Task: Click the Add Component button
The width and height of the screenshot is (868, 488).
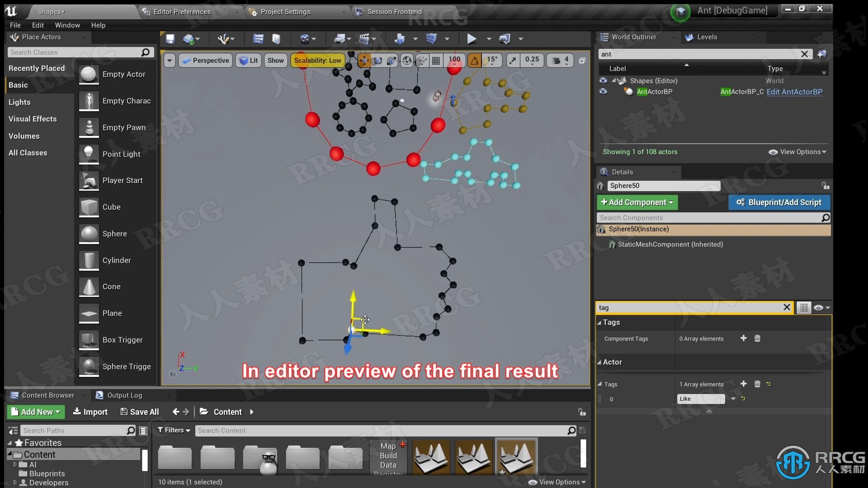Action: pyautogui.click(x=637, y=202)
